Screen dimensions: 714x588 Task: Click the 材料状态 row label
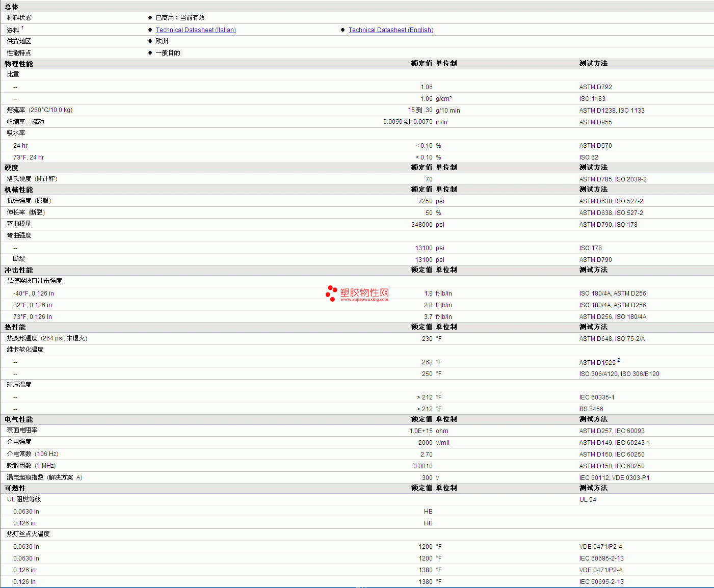click(x=19, y=18)
